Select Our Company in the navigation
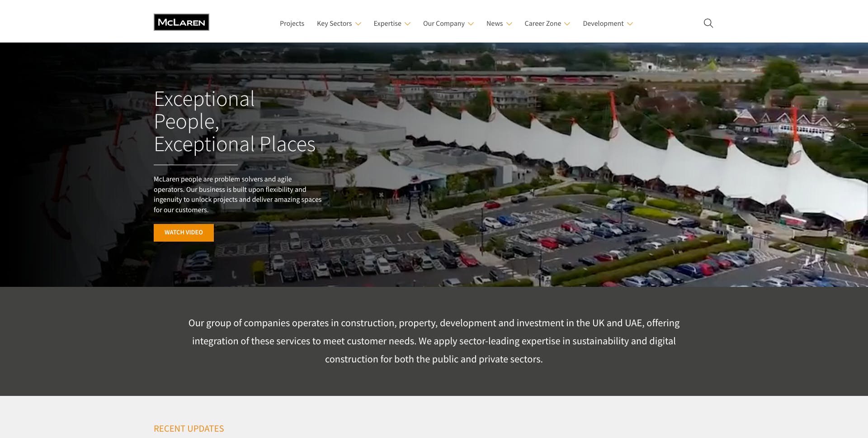 pos(444,23)
